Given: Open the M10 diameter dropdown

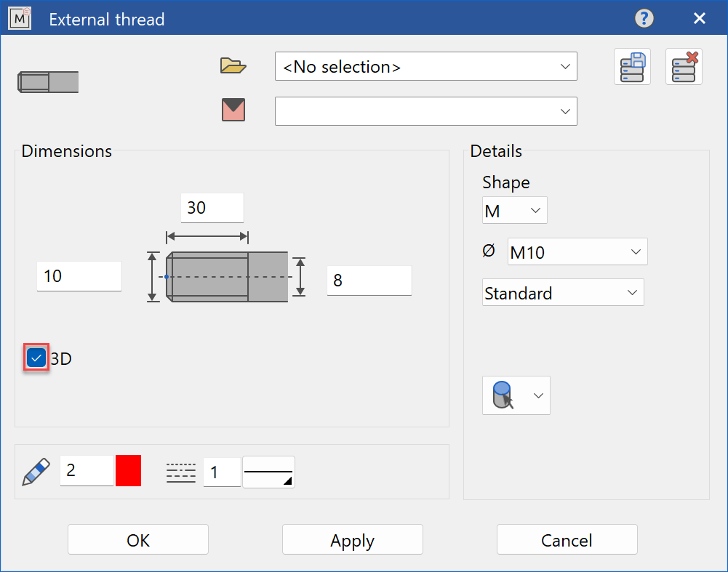Looking at the screenshot, I should [x=577, y=251].
